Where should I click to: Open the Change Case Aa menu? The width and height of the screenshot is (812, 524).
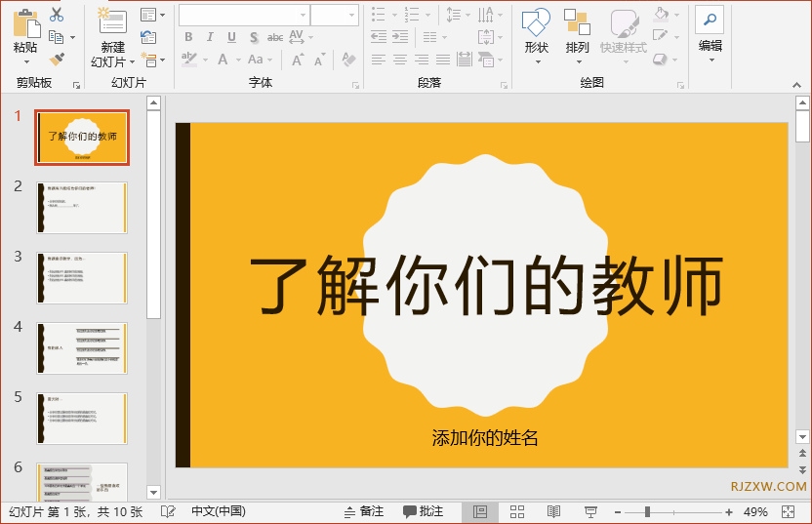pyautogui.click(x=256, y=60)
